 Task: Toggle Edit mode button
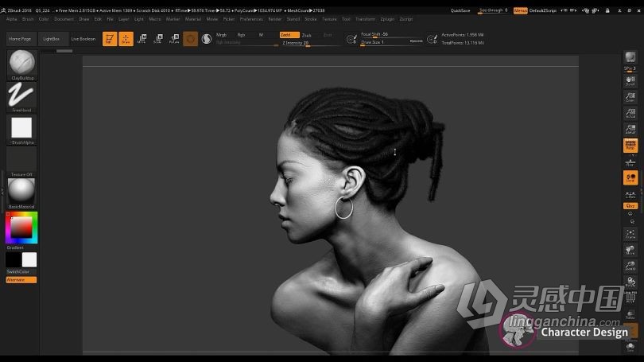110,39
